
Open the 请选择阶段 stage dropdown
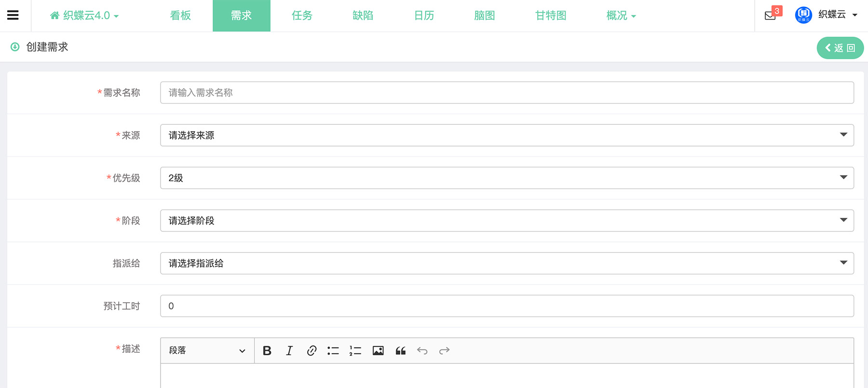click(x=507, y=220)
